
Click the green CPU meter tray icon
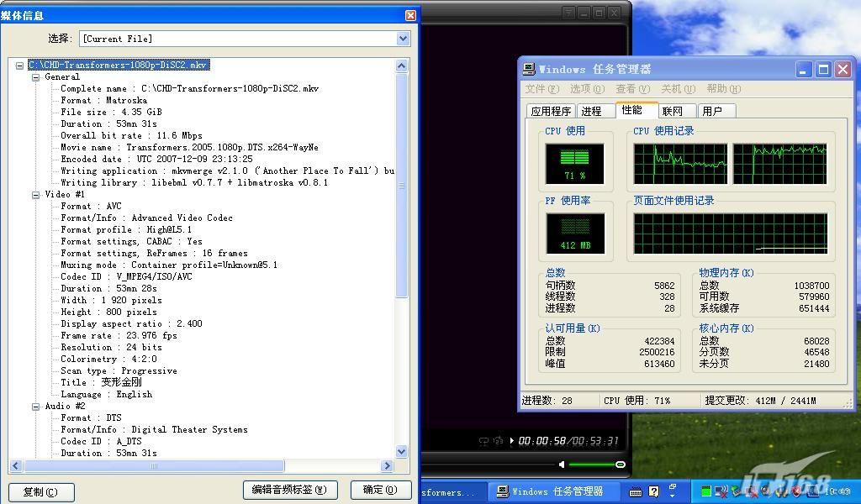(706, 491)
